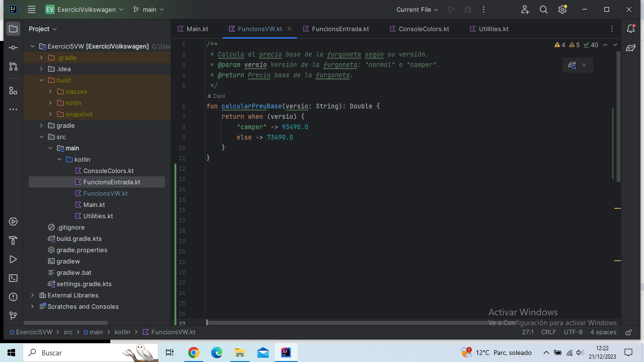Image resolution: width=644 pixels, height=362 pixels.
Task: Click the 27:1 cursor position indicator
Action: (528, 332)
